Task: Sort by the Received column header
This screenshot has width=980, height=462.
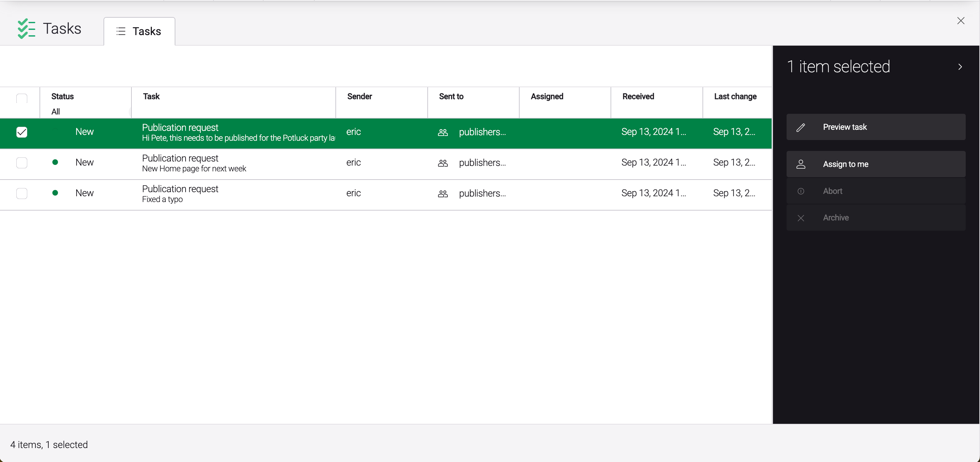Action: click(638, 97)
